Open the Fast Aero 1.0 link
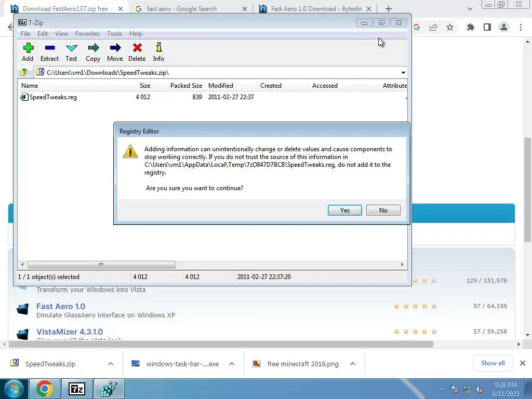This screenshot has height=399, width=532. pos(61,307)
